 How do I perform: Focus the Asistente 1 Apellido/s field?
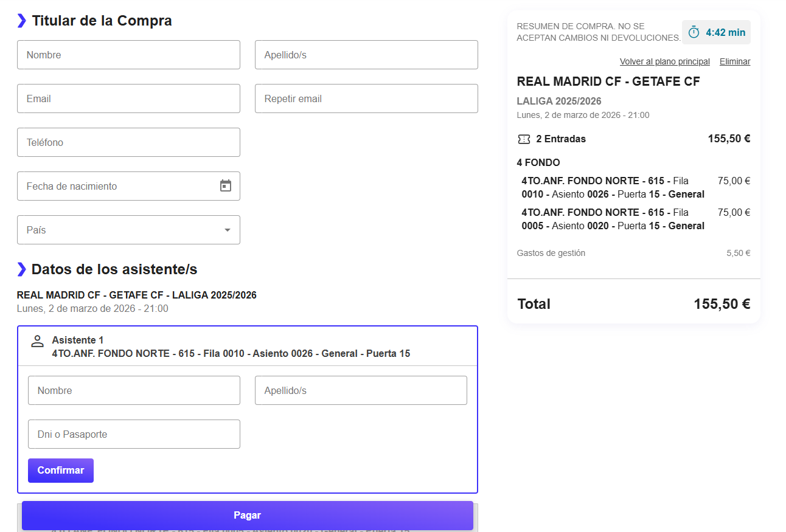click(361, 390)
